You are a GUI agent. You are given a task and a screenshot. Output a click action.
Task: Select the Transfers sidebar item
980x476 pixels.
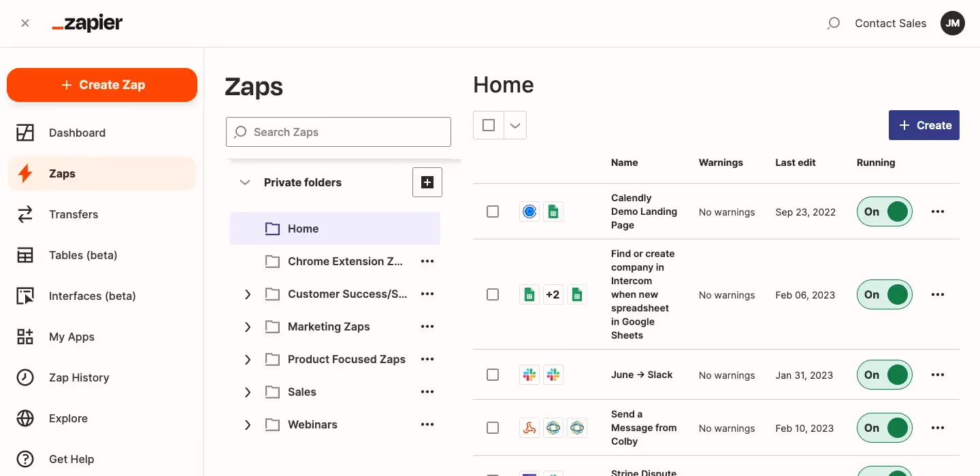73,214
